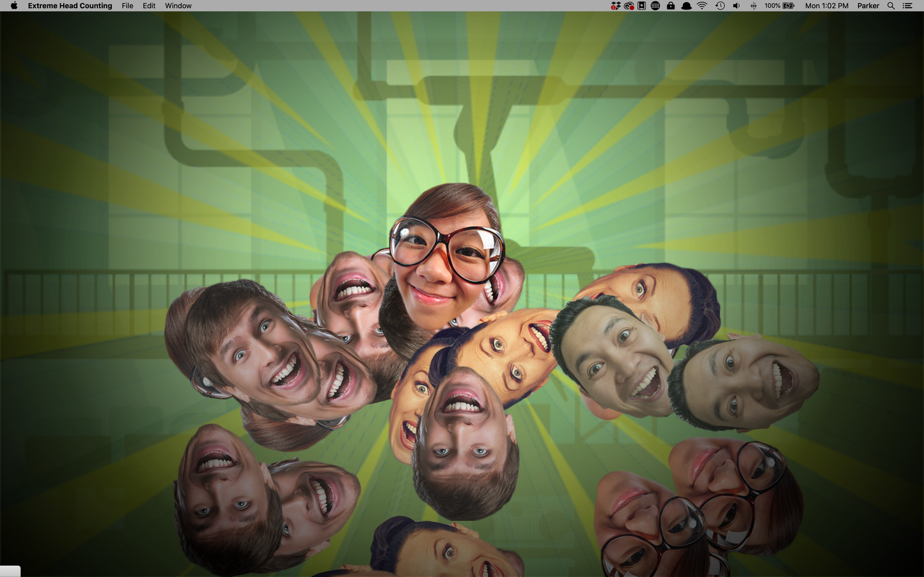Open the Bluetooth status menu
The height and width of the screenshot is (577, 924).
[753, 6]
